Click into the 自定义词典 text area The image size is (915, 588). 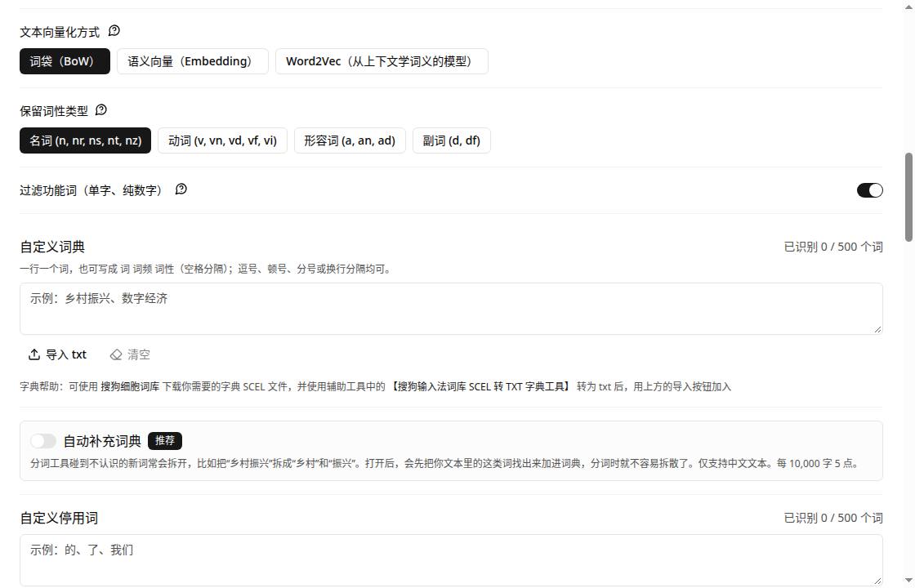451,309
